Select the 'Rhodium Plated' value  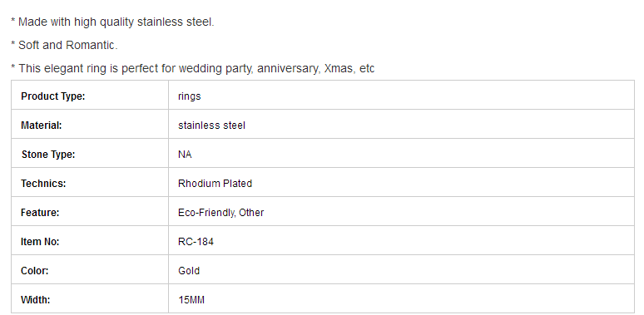click(x=215, y=184)
